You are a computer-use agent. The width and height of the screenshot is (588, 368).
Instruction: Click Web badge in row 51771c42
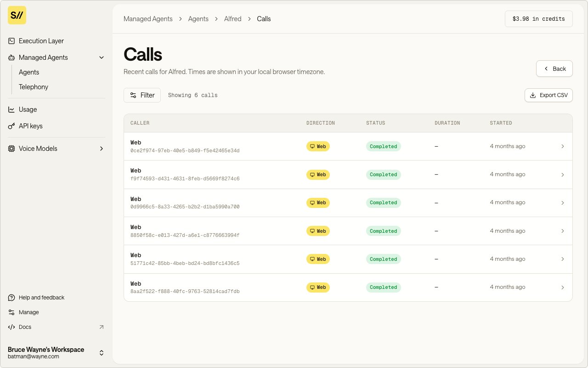point(318,259)
